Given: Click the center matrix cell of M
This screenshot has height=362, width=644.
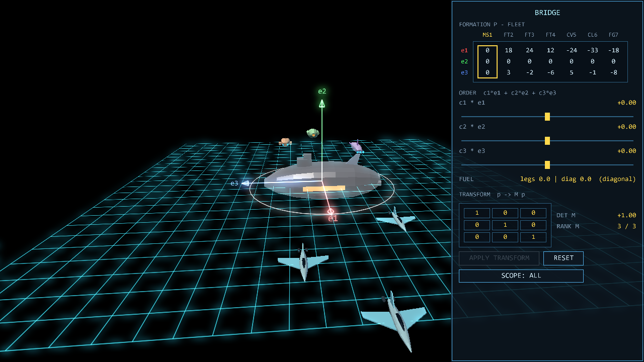Looking at the screenshot, I should [x=505, y=225].
